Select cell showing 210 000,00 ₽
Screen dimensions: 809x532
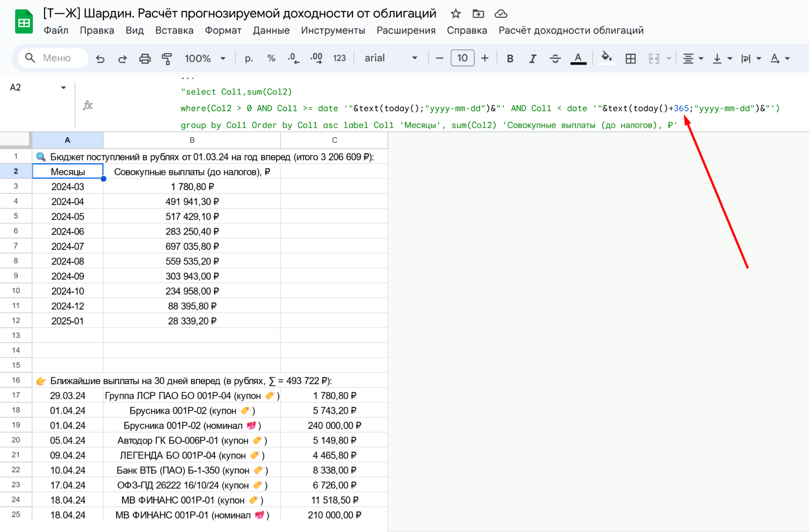pyautogui.click(x=335, y=515)
